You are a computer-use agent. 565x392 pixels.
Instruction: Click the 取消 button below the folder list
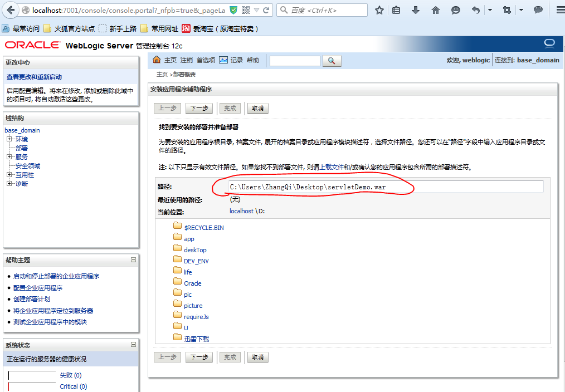(x=257, y=357)
